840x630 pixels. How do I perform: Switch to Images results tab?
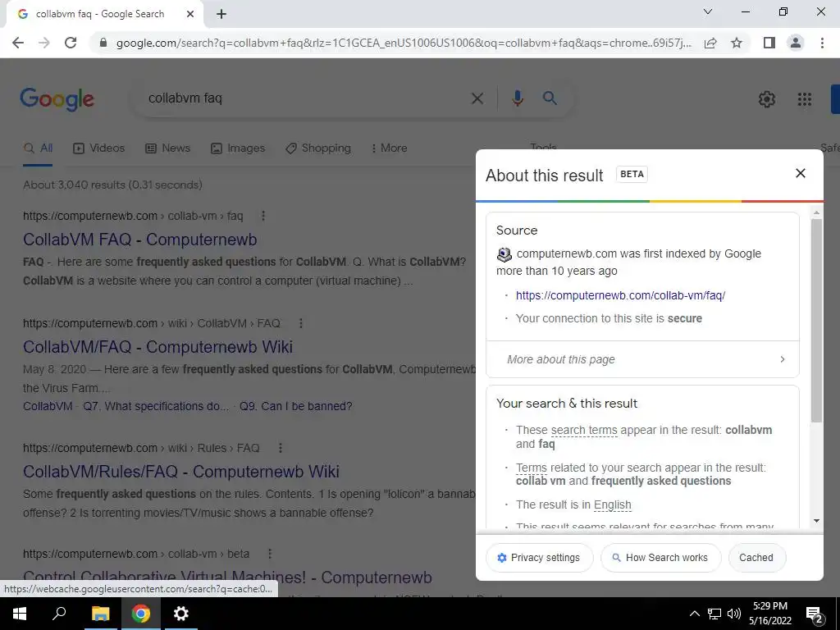tap(237, 148)
